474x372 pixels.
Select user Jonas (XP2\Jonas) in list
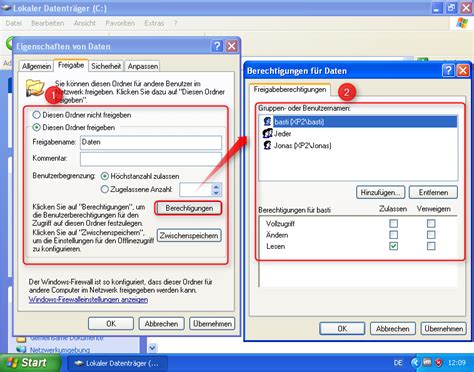click(x=302, y=146)
